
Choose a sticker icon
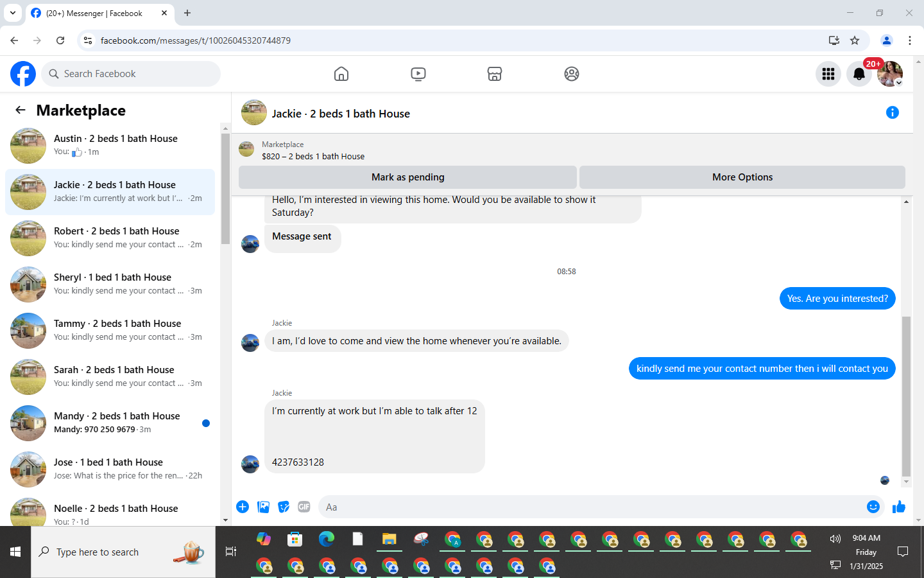click(284, 507)
